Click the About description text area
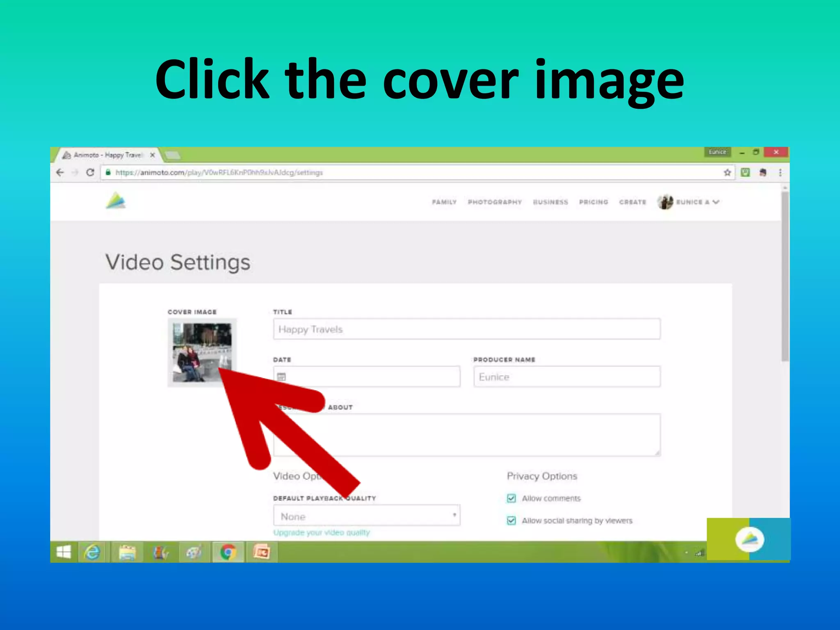Image resolution: width=840 pixels, height=630 pixels. pos(467,435)
